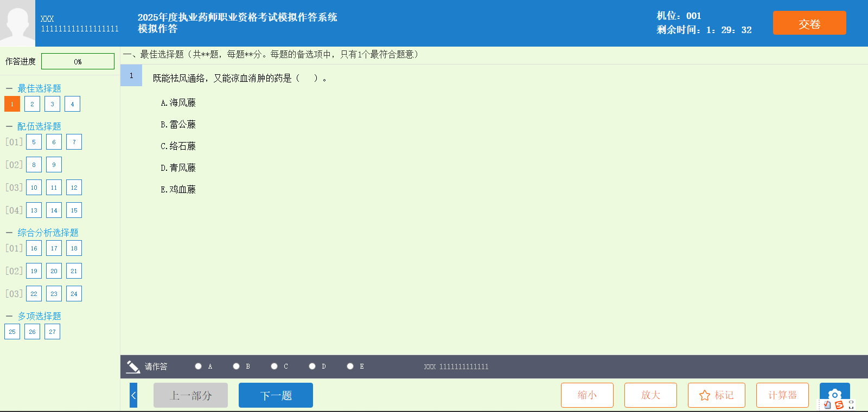Viewport: 868px width, 412px height.
Task: Click the star icon to mark the question
Action: coord(705,395)
